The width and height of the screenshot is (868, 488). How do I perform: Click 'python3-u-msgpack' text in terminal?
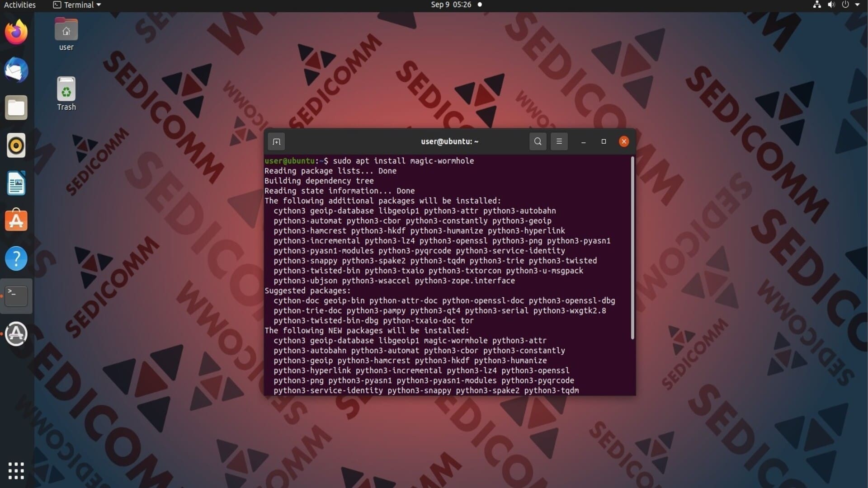pyautogui.click(x=544, y=271)
